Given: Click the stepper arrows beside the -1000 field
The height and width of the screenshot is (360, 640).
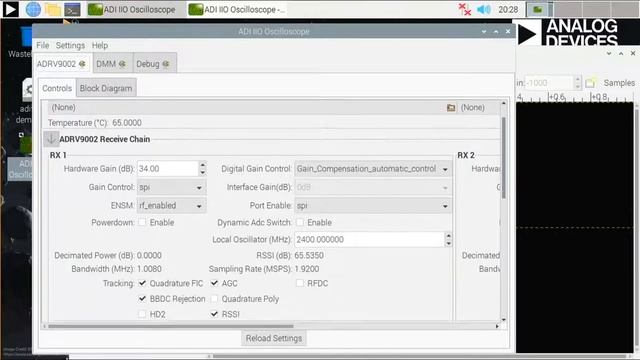Looking at the screenshot, I should click(578, 83).
